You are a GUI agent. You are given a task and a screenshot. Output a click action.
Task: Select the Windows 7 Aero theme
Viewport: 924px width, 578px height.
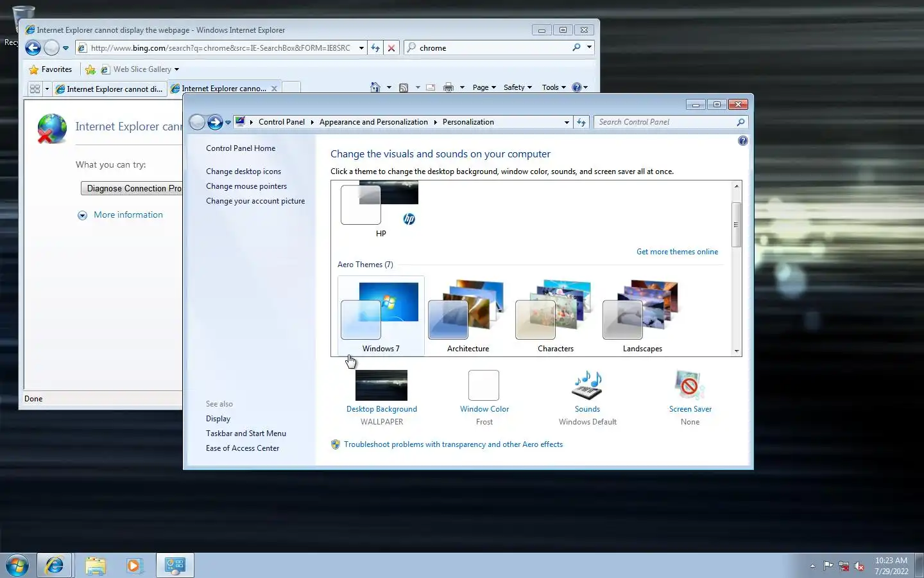381,316
